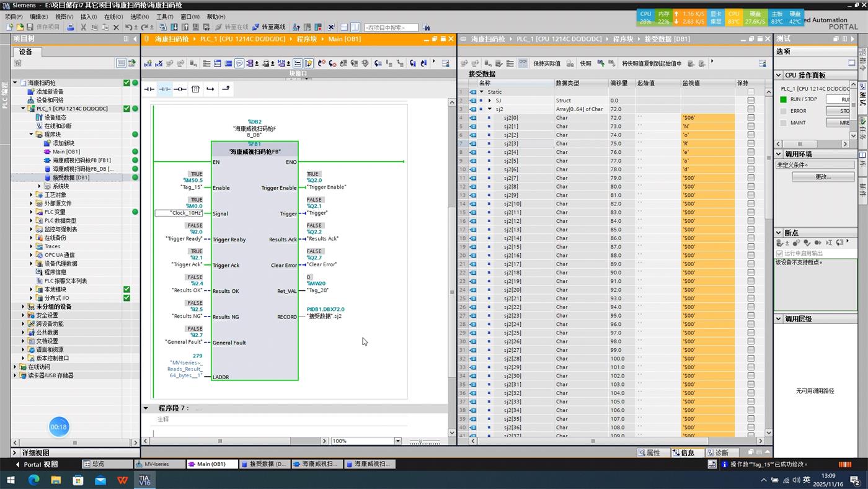
Task: Switch to the 接受数据 editor tab
Action: click(263, 464)
